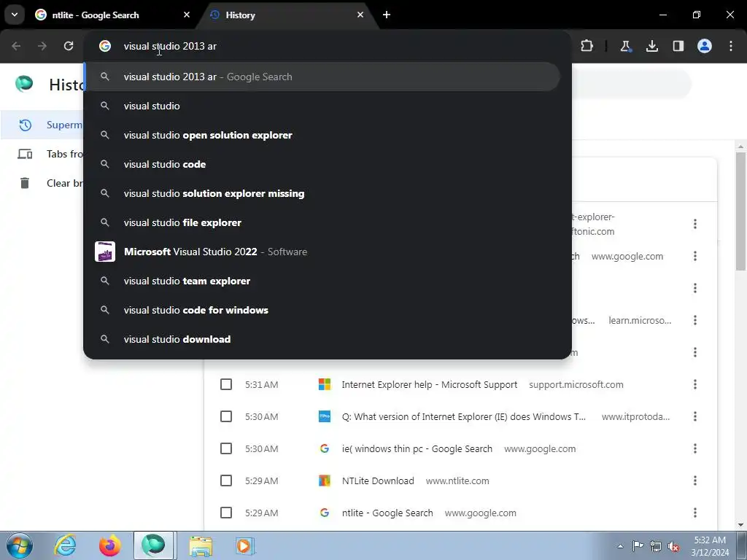Close the History tab
Screen dimensions: 747x560
coord(360,15)
